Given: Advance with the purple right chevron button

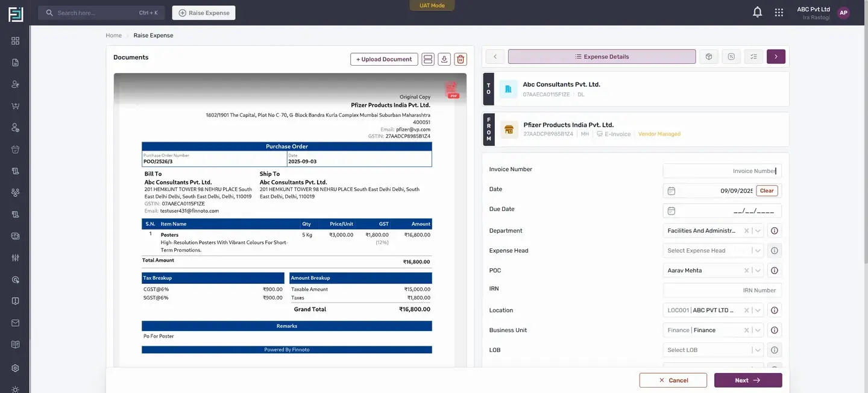Looking at the screenshot, I should [776, 57].
